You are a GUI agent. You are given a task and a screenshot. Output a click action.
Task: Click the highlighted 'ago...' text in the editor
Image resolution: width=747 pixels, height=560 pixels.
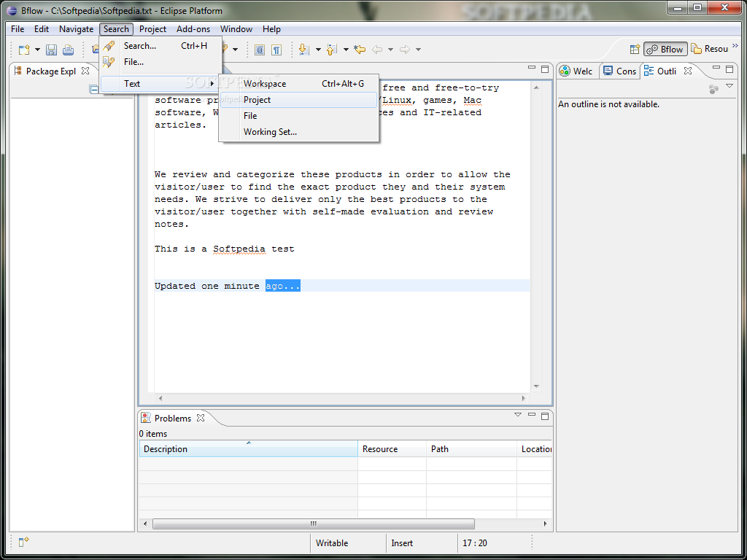pos(283,286)
